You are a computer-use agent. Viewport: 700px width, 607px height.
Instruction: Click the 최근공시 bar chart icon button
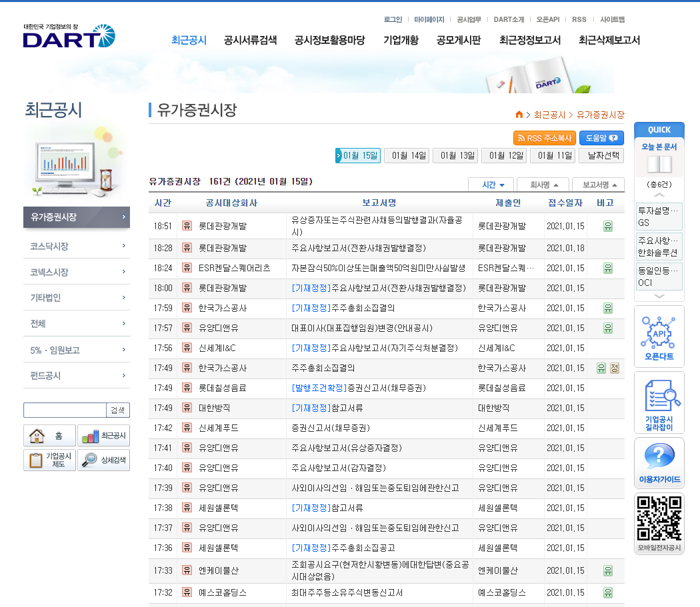pyautogui.click(x=103, y=435)
